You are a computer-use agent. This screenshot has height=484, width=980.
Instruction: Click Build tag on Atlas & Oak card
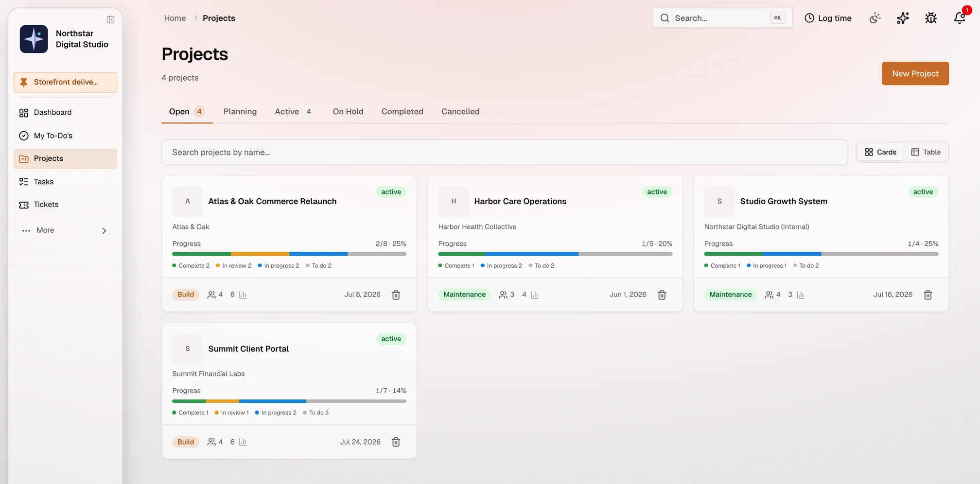click(x=186, y=294)
